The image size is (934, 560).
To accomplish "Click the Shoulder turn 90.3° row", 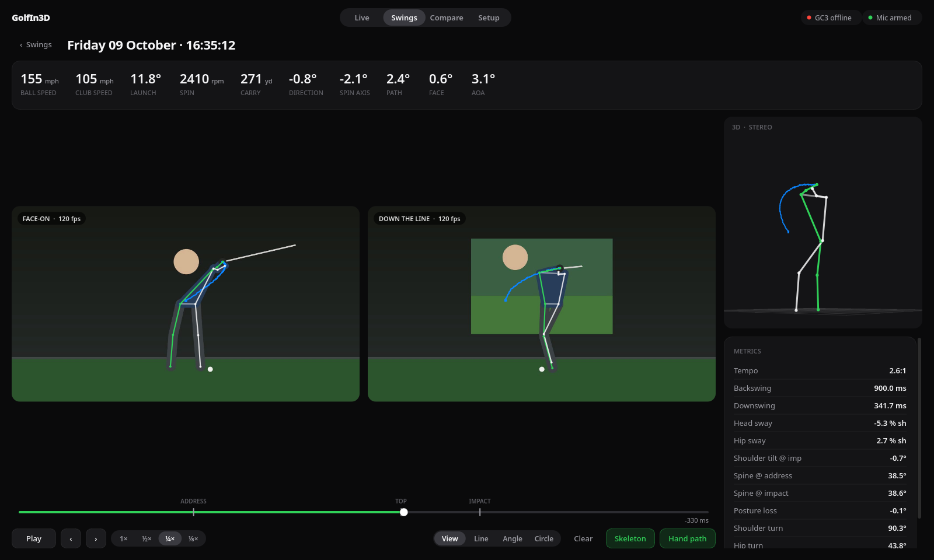I will [x=820, y=528].
